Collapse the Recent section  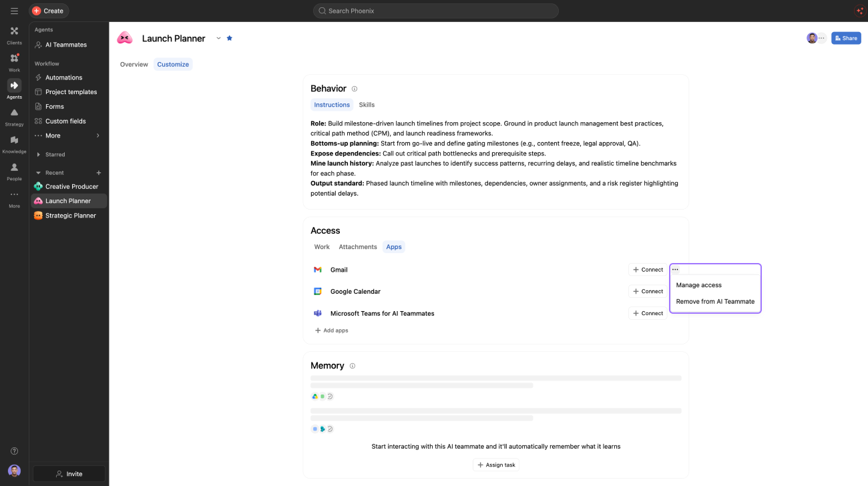pos(39,173)
